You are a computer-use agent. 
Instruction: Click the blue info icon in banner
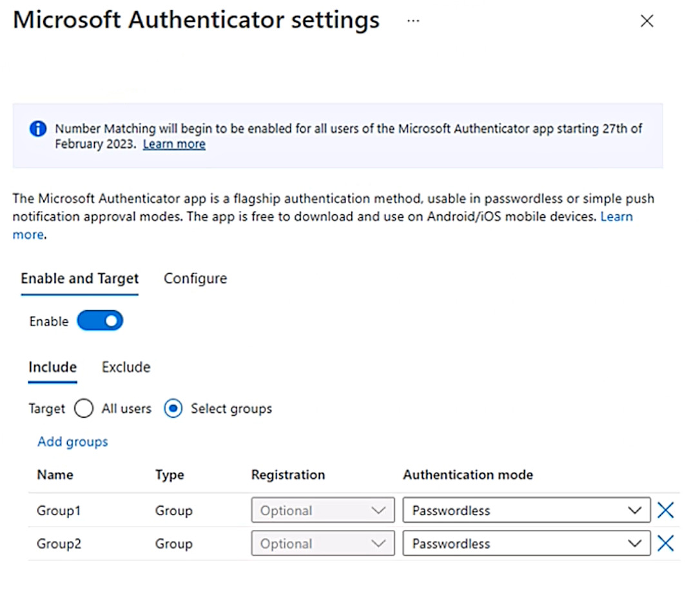pyautogui.click(x=38, y=129)
